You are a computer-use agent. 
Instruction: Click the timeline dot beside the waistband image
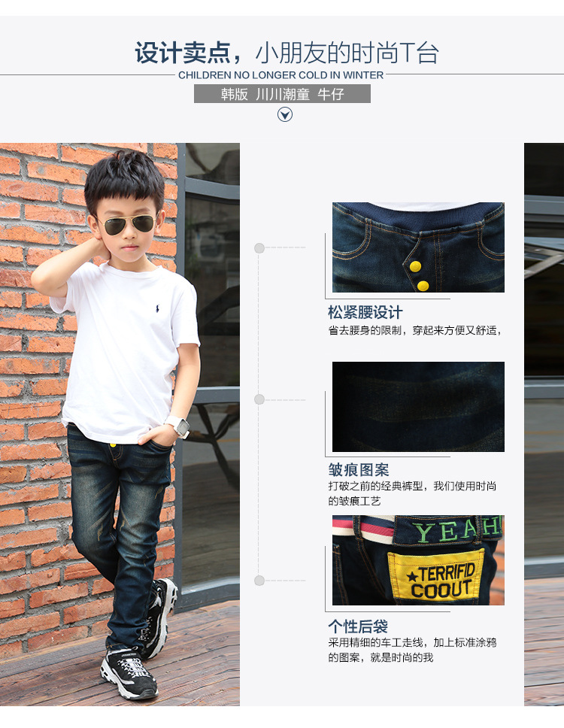259,248
